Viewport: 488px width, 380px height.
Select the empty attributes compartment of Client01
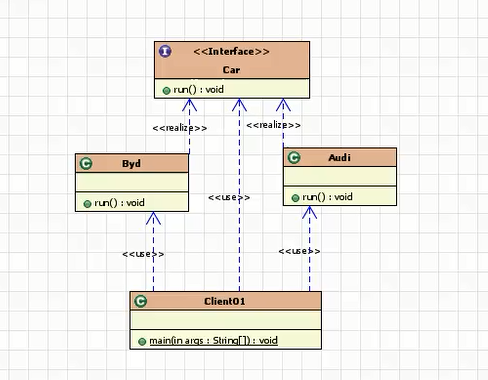(x=226, y=320)
